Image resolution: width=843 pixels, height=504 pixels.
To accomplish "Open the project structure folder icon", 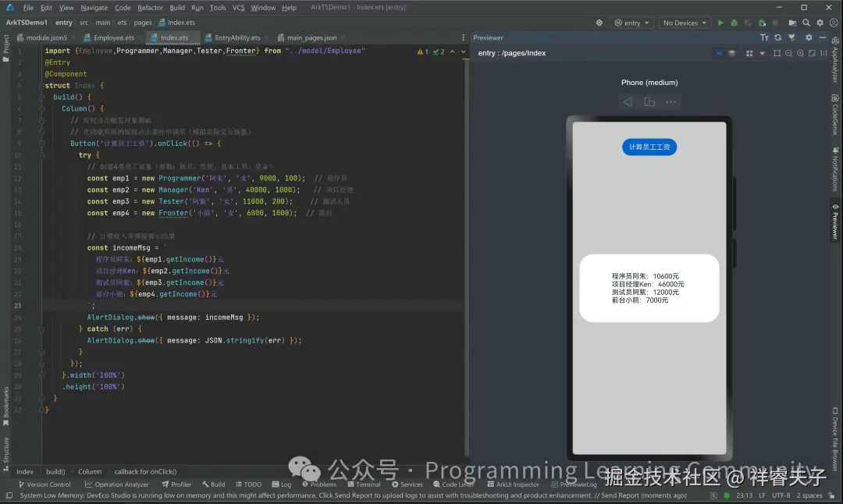I will coord(792,23).
